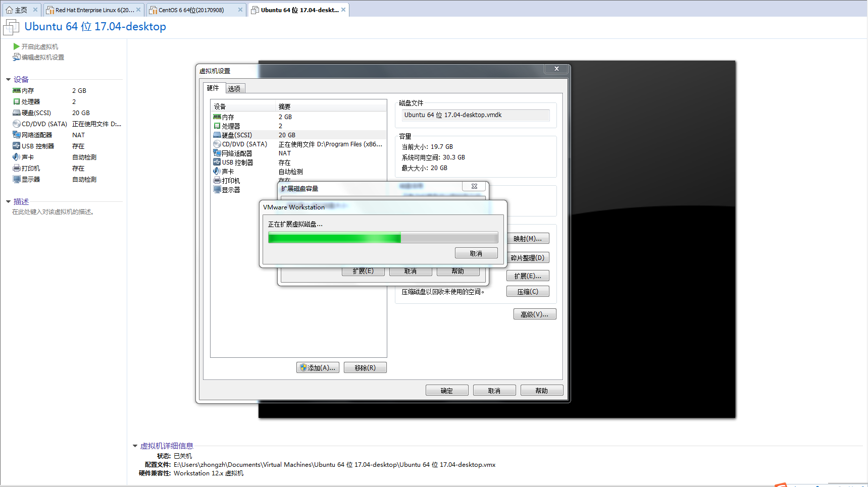868x487 pixels.
Task: Click the printer icon in left panel
Action: coord(17,168)
